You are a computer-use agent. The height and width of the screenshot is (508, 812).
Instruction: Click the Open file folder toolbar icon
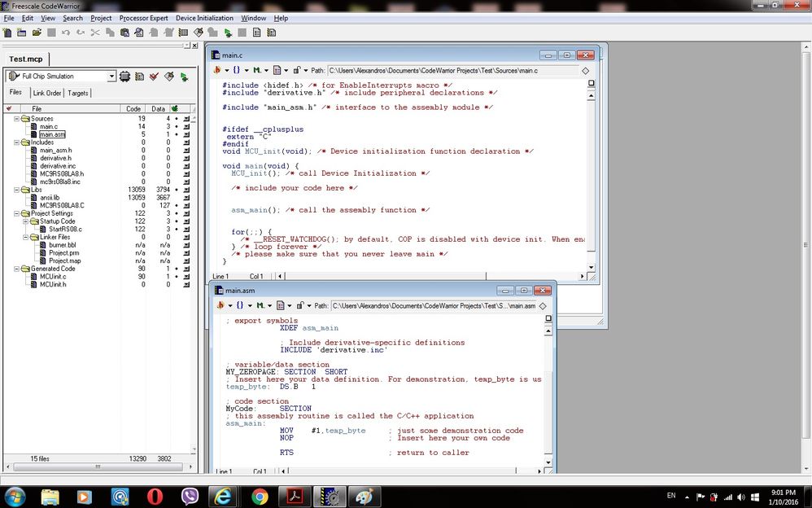pos(37,32)
